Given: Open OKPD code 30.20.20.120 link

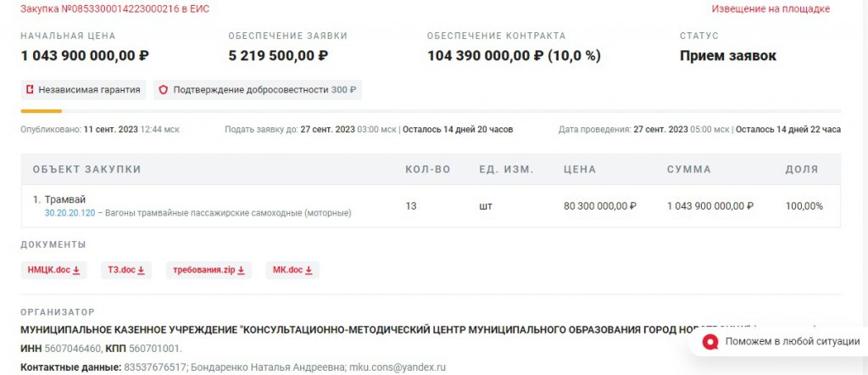Looking at the screenshot, I should (x=70, y=213).
